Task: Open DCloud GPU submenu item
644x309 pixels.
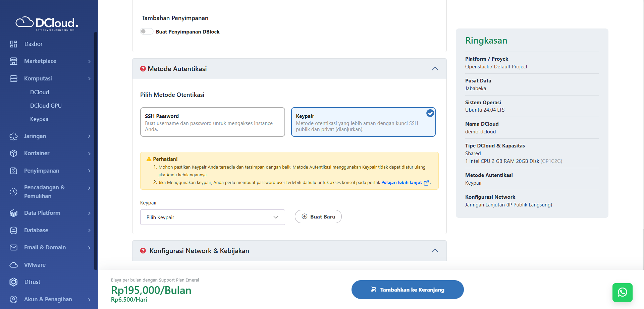Action: (46, 106)
